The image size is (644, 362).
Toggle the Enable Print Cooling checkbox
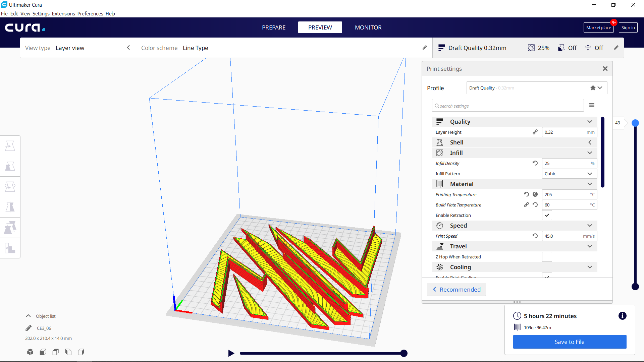click(547, 276)
